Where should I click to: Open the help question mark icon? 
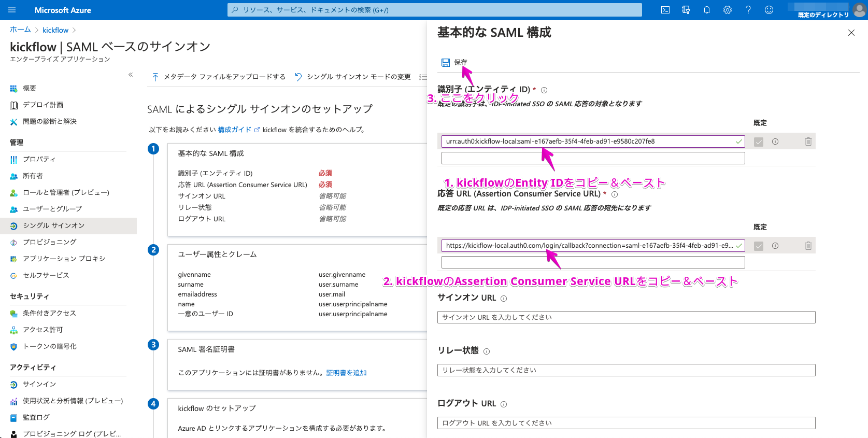[x=748, y=10]
